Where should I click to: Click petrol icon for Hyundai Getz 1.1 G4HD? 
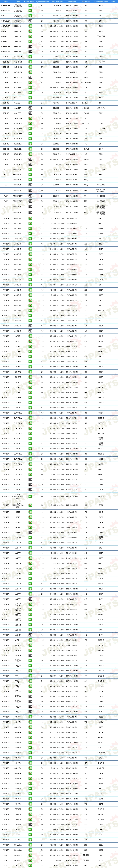point(30,512)
